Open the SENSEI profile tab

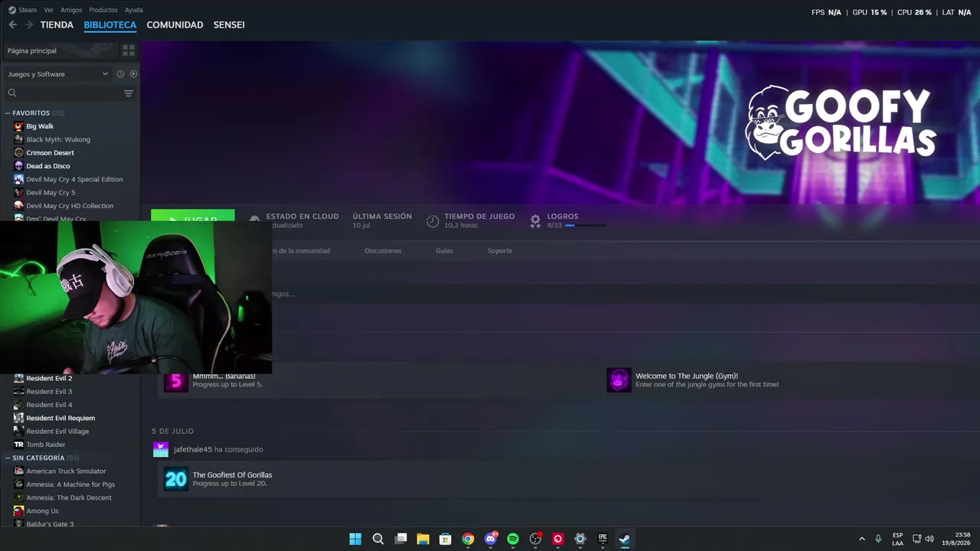click(x=229, y=25)
